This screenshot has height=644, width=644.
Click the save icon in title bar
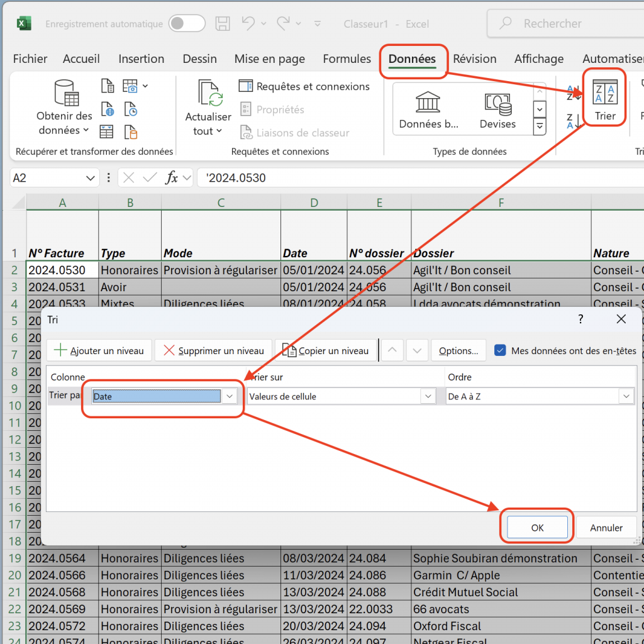coord(223,24)
